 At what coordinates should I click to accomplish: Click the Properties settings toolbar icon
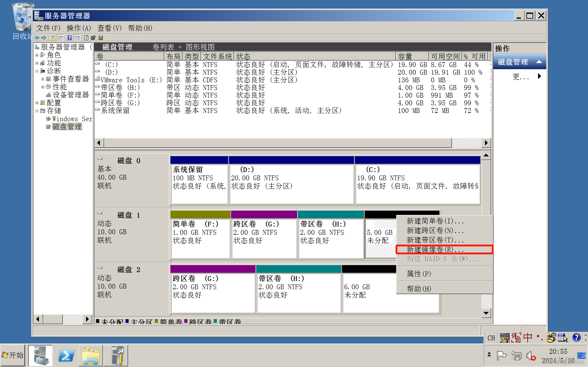[x=93, y=38]
